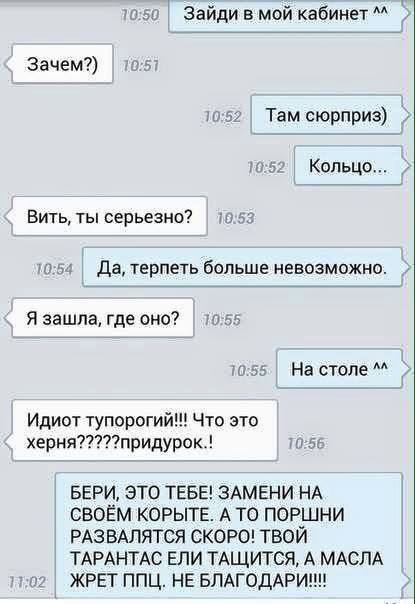
Task: Click the 10:55 timestamp beside 'На столе'
Action: pos(249,371)
